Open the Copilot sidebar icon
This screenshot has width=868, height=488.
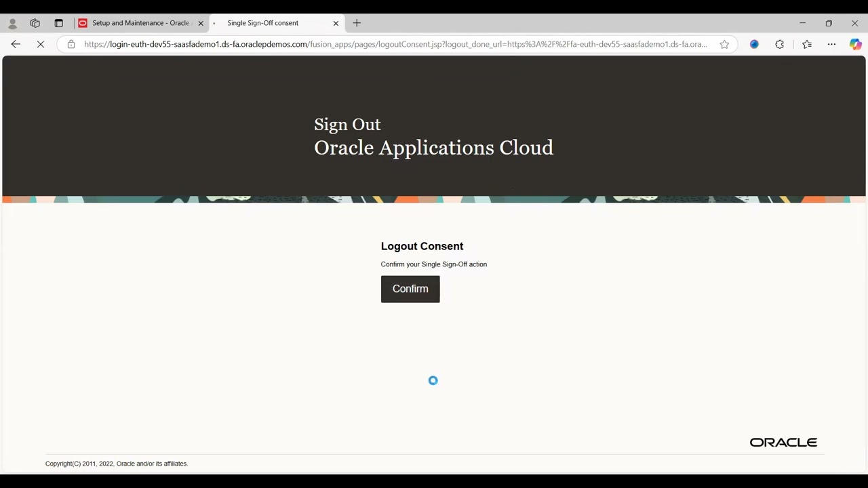pos(856,44)
